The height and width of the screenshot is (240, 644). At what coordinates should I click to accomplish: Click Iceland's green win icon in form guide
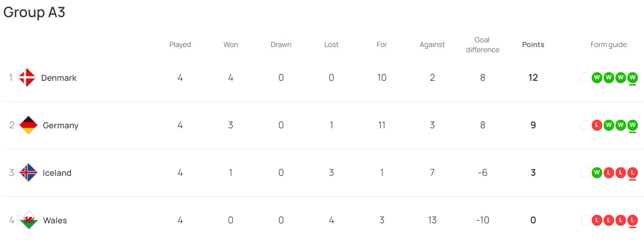pos(597,173)
